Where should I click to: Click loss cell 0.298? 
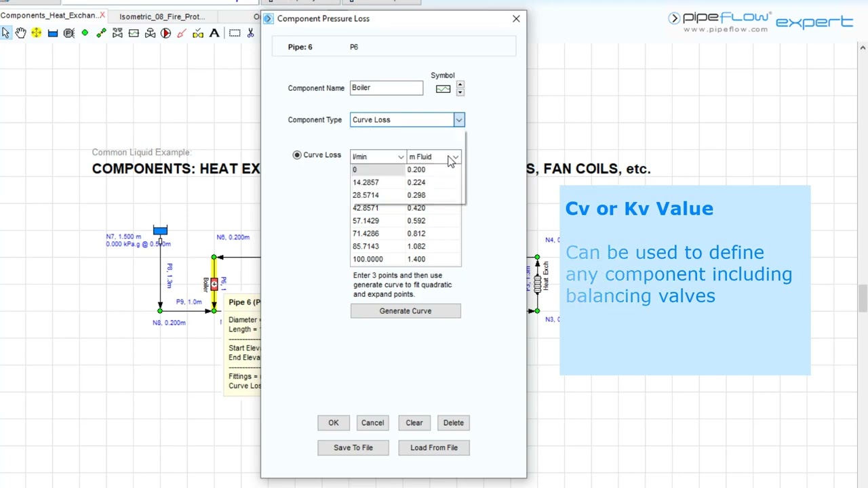pos(433,195)
